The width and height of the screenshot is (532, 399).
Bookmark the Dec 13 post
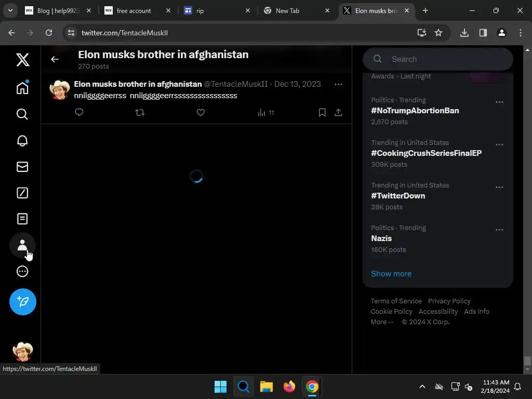(322, 112)
